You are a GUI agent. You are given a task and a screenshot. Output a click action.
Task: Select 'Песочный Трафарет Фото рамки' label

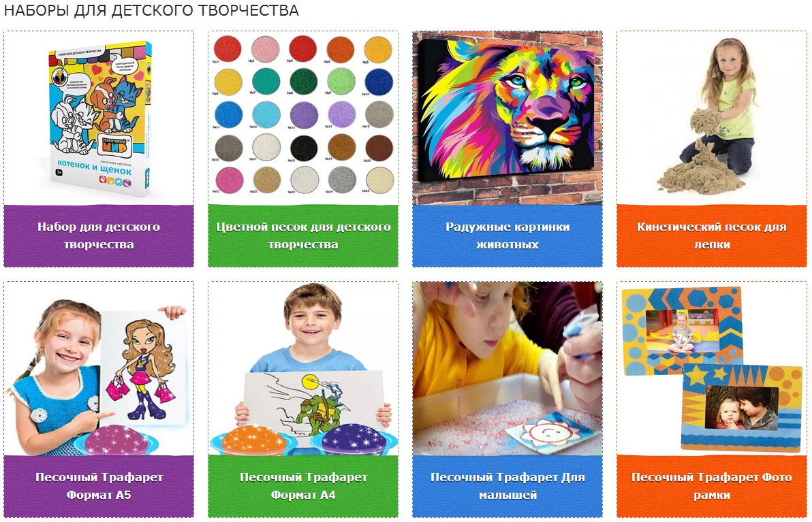tap(712, 487)
